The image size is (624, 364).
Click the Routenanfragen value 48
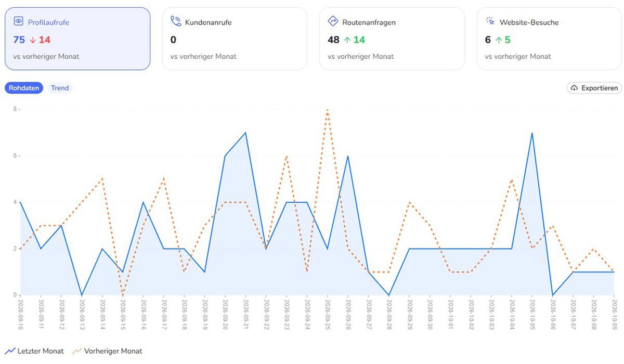point(334,40)
